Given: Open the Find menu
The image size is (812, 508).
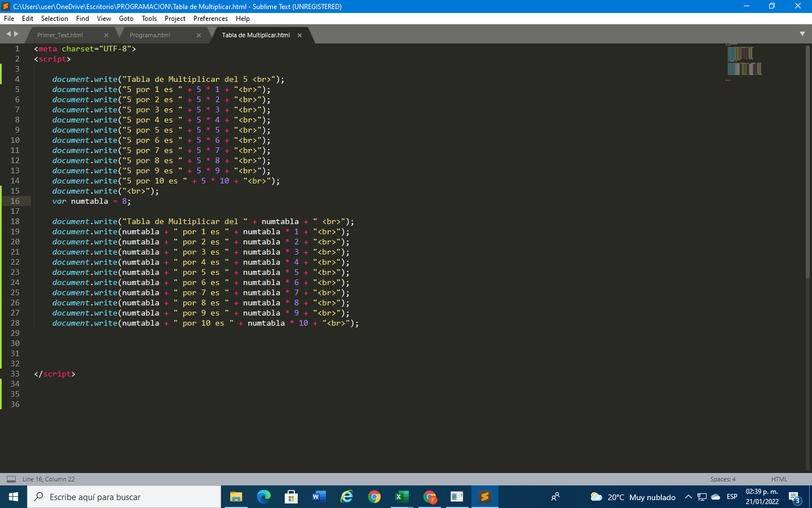Looking at the screenshot, I should click(82, 19).
